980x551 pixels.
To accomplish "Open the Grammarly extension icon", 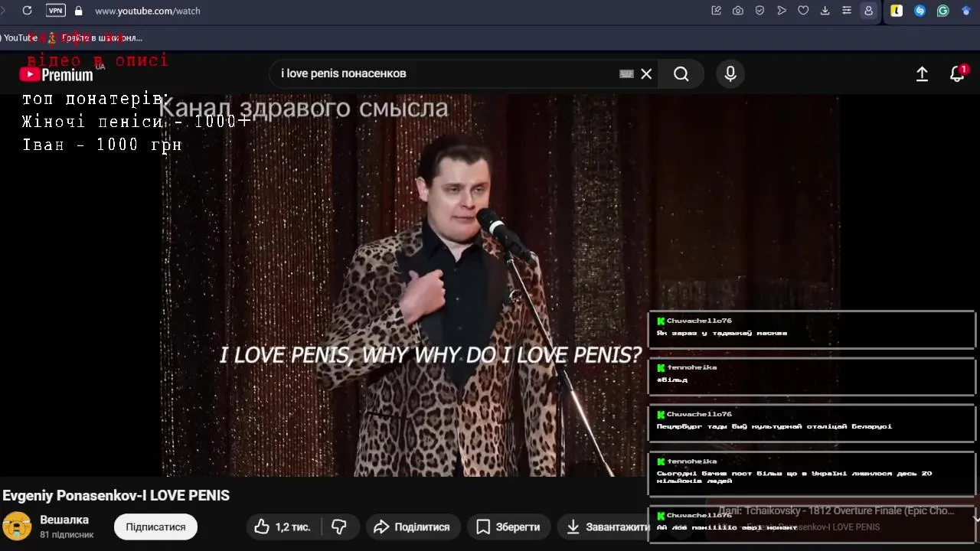I will point(943,11).
